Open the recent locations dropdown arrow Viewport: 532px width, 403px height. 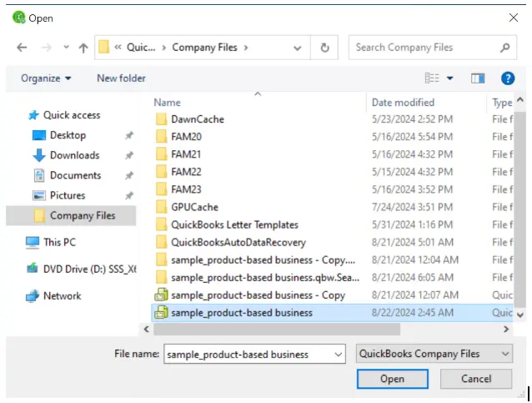66,48
